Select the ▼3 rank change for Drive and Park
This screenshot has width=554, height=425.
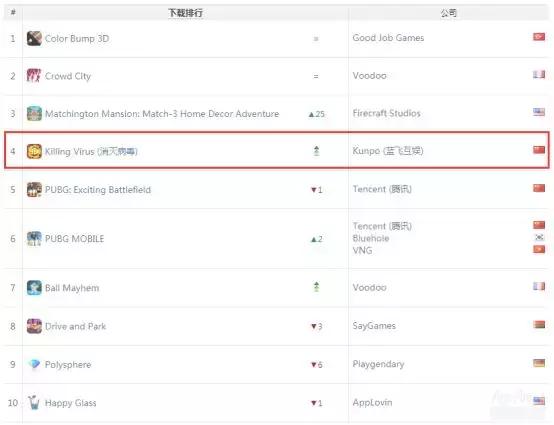coord(316,326)
